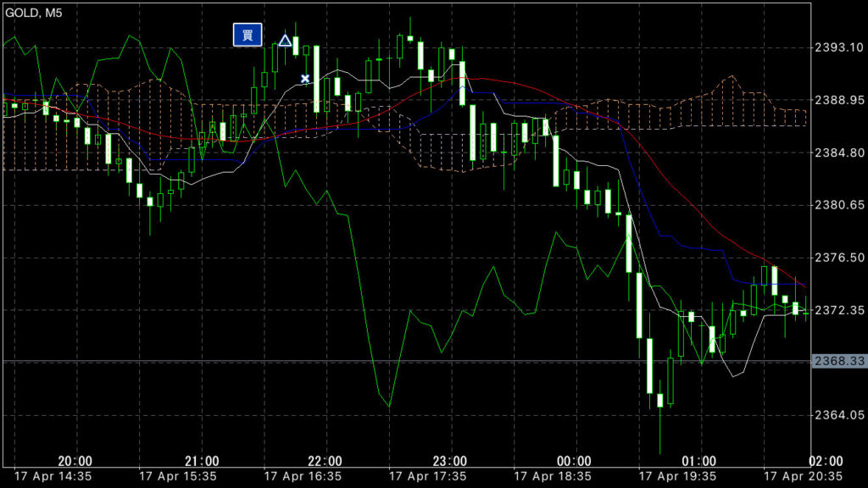
Task: Click the 17 Apr 17:35 date label
Action: click(428, 476)
